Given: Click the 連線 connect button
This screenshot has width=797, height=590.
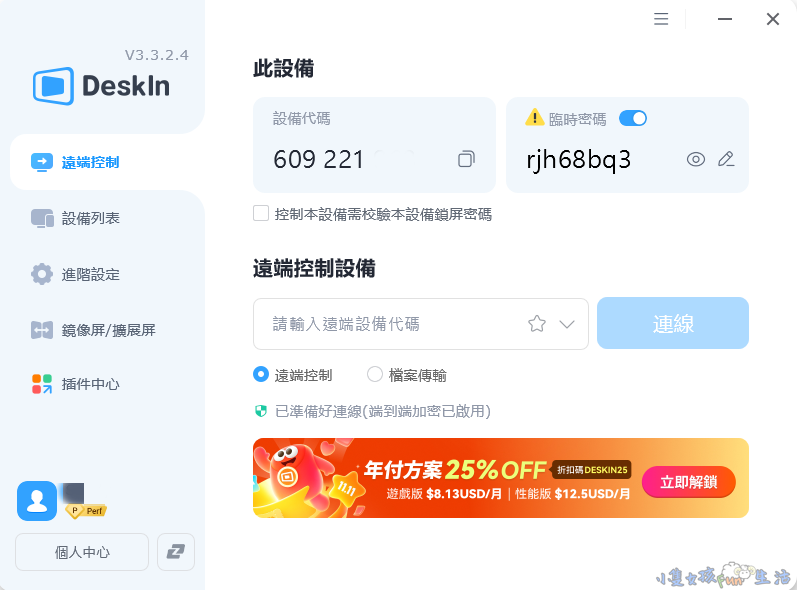Looking at the screenshot, I should (x=672, y=323).
